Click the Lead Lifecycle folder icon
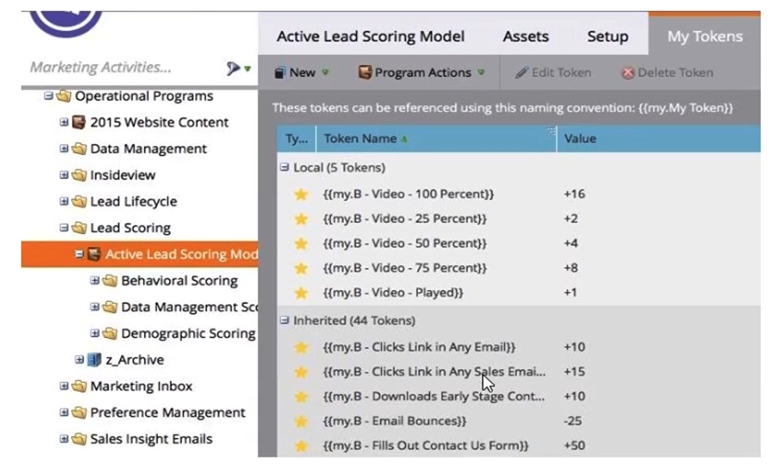 pos(79,201)
